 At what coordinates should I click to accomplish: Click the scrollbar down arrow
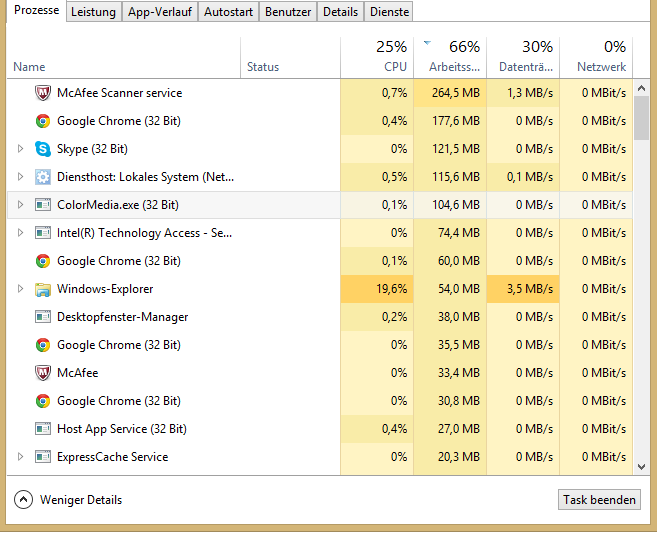pos(641,467)
